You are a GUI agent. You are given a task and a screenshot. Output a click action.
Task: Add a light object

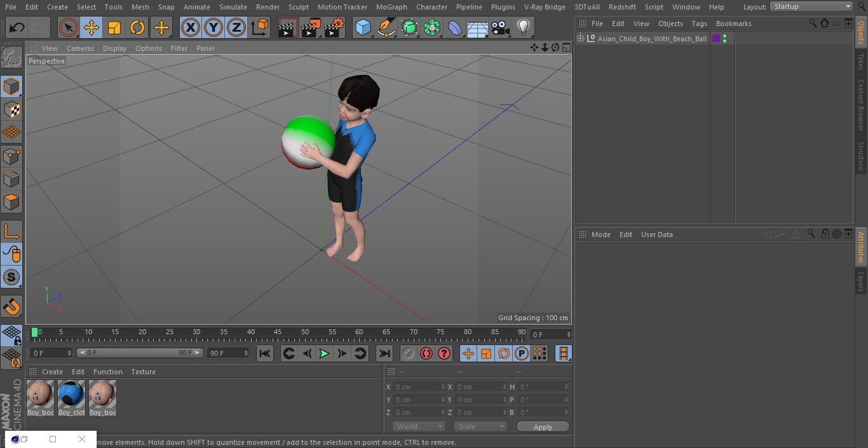pyautogui.click(x=524, y=28)
